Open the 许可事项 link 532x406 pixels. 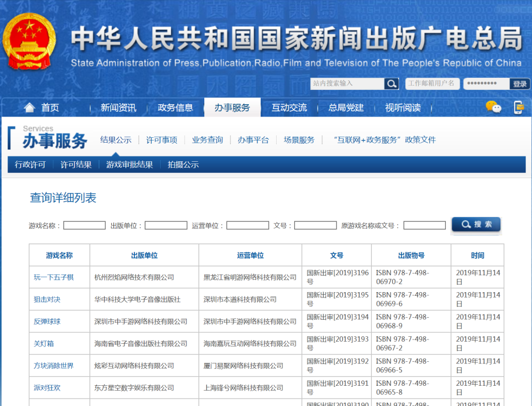click(162, 140)
